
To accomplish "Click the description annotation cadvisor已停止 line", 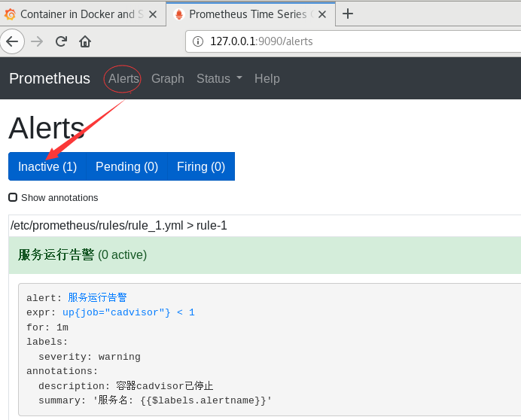I will click(126, 386).
